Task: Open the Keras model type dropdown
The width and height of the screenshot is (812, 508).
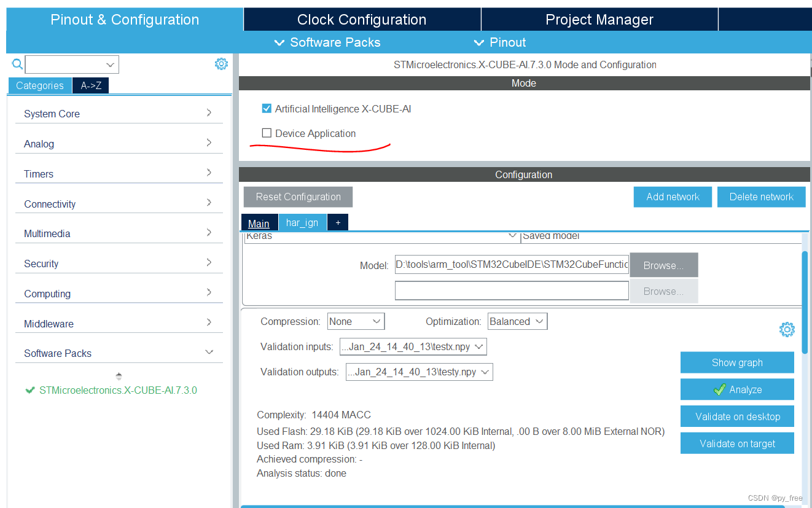Action: click(381, 236)
